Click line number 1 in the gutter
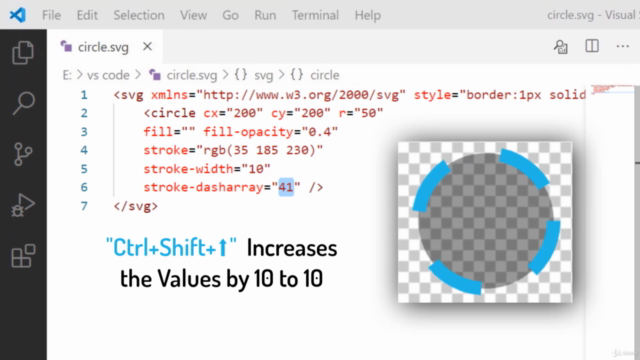Screen dimensions: 640x360 pos(84,95)
